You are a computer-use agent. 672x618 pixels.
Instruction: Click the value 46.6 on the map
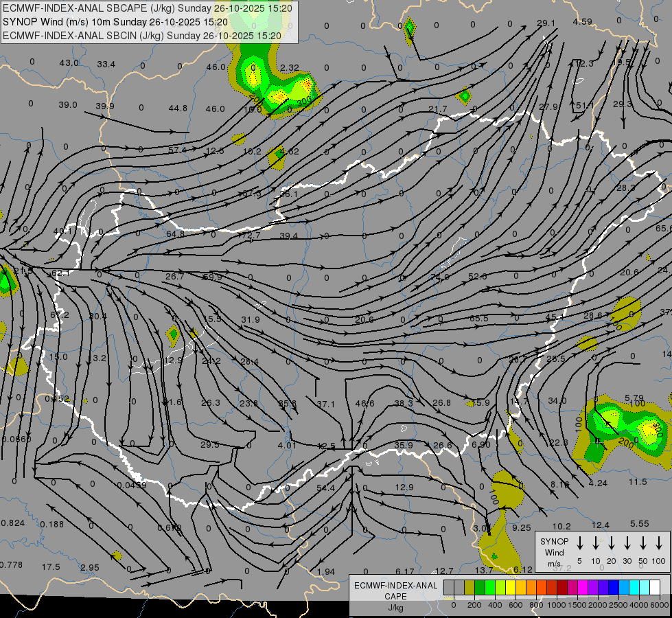[364, 404]
